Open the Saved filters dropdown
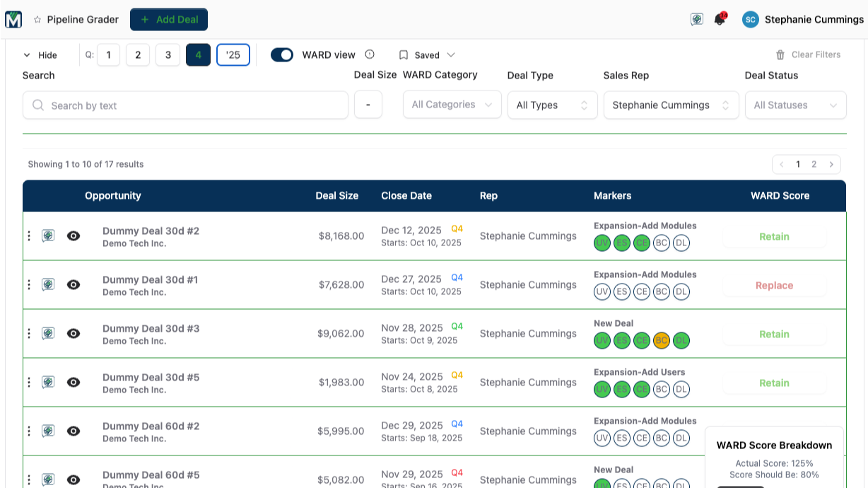 427,54
